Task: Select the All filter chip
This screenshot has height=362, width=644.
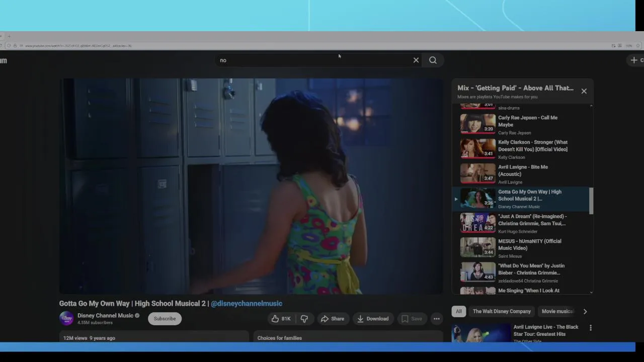Action: pyautogui.click(x=459, y=311)
